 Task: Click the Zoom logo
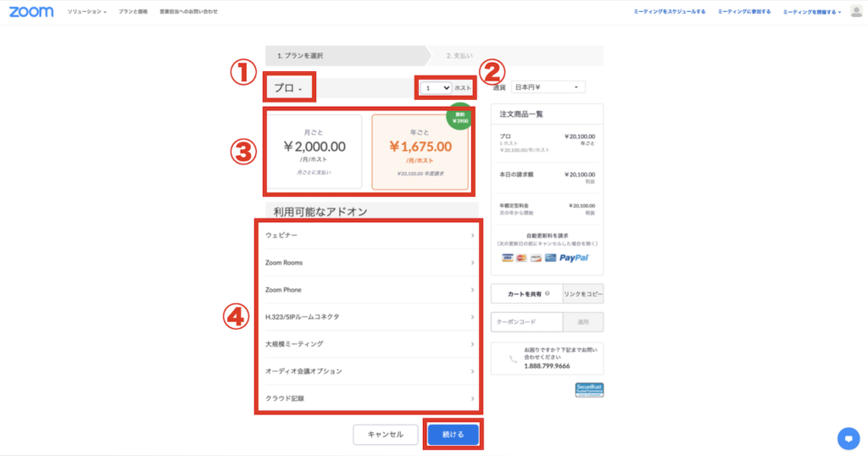31,12
